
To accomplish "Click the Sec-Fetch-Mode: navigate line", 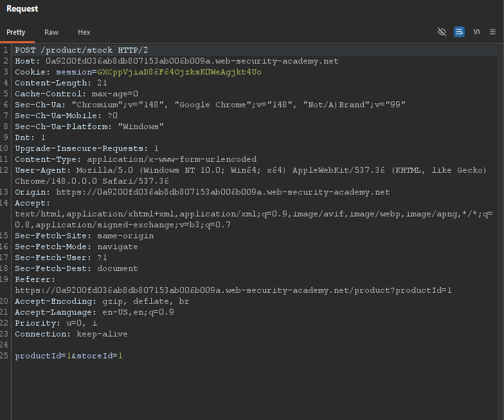I will (x=76, y=247).
